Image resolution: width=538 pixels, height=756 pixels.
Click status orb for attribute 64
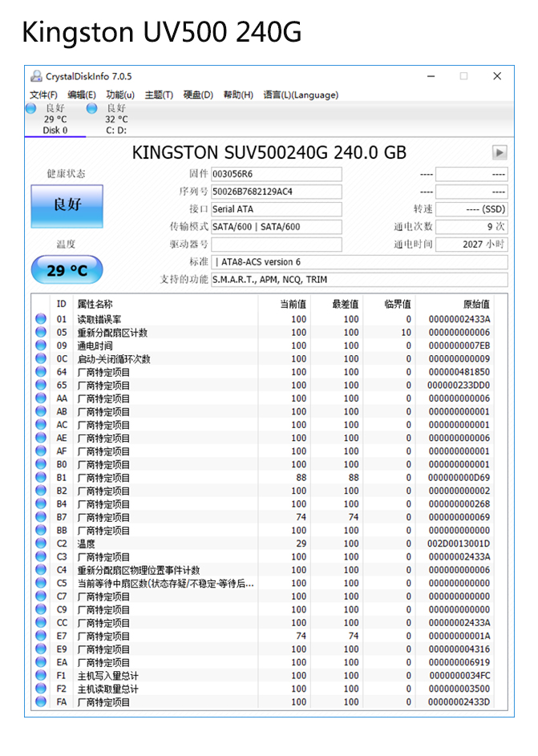[41, 371]
